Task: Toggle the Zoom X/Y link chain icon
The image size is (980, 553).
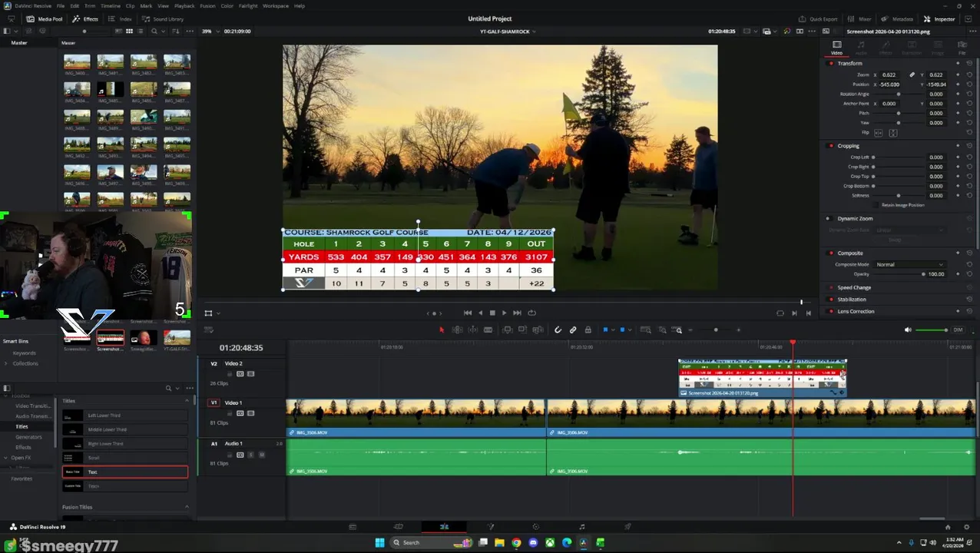Action: tap(912, 75)
